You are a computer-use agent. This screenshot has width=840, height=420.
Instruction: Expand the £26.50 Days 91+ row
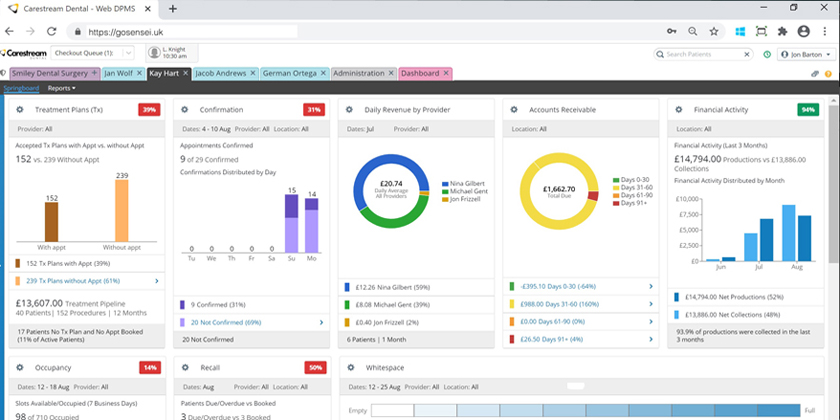click(651, 339)
